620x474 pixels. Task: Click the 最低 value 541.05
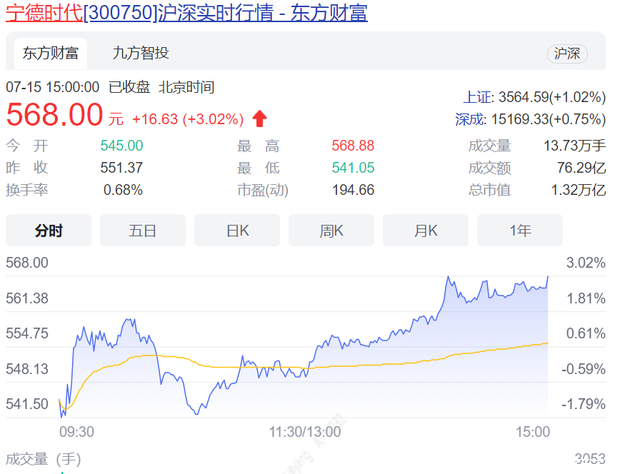coord(353,168)
